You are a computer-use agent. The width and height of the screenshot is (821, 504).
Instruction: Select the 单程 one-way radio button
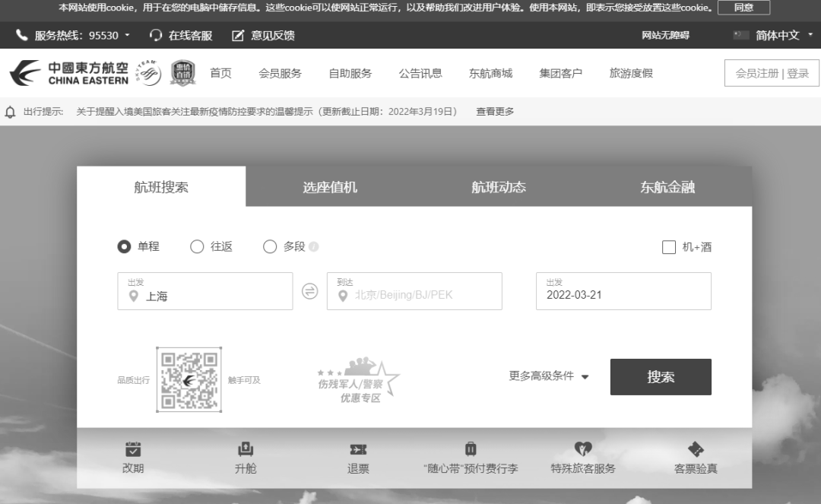click(x=124, y=246)
